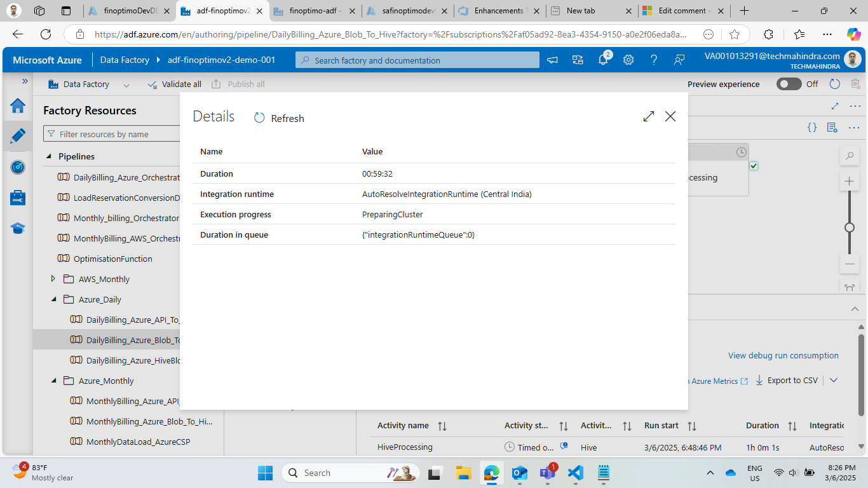Open the user account avatar menu
868x488 pixels.
click(x=853, y=60)
